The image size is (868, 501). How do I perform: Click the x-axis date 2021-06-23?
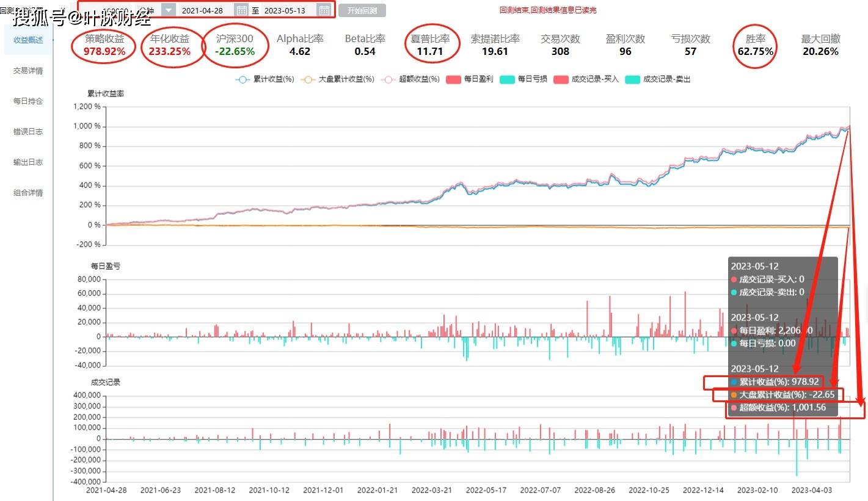click(x=161, y=489)
